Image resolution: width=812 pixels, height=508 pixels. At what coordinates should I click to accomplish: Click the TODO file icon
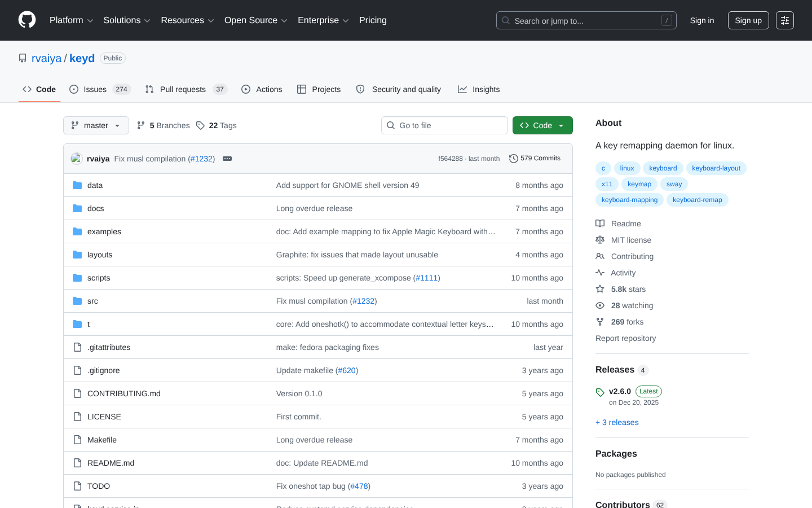click(77, 486)
